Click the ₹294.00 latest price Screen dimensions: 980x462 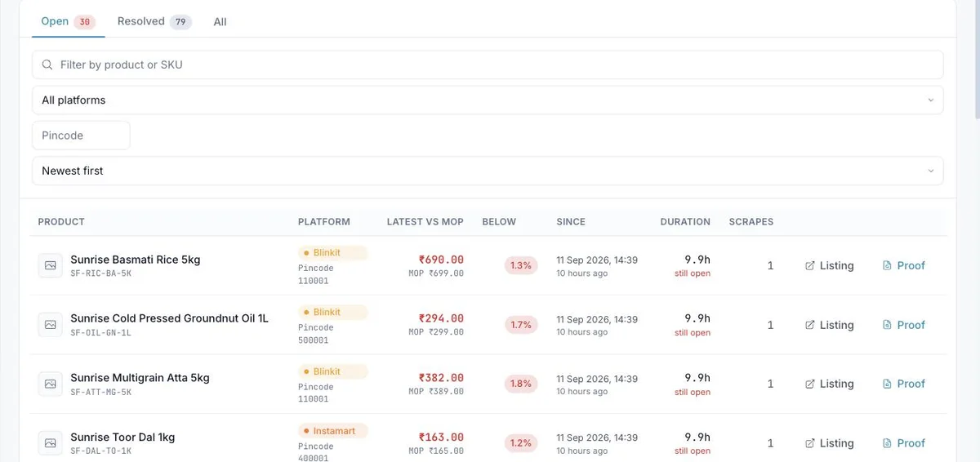tap(441, 318)
